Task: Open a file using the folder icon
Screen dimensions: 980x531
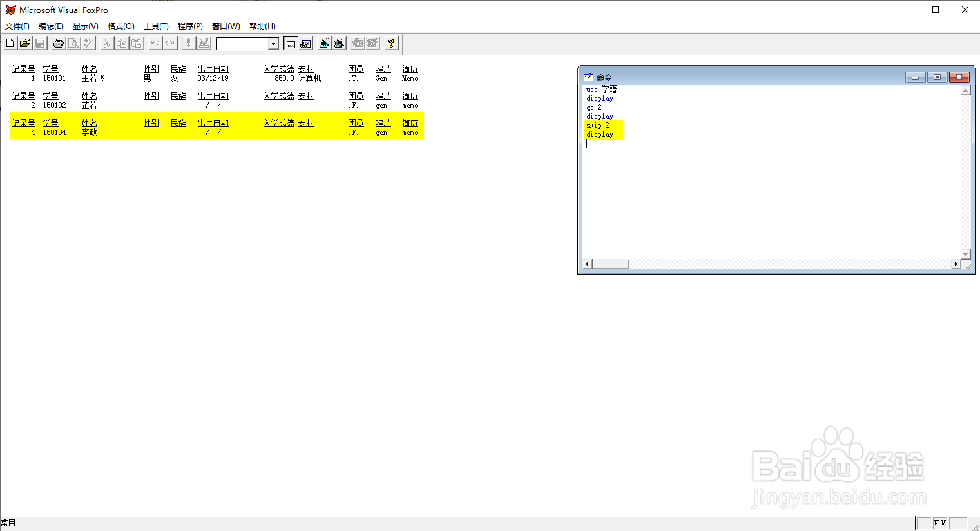Action: click(x=24, y=43)
